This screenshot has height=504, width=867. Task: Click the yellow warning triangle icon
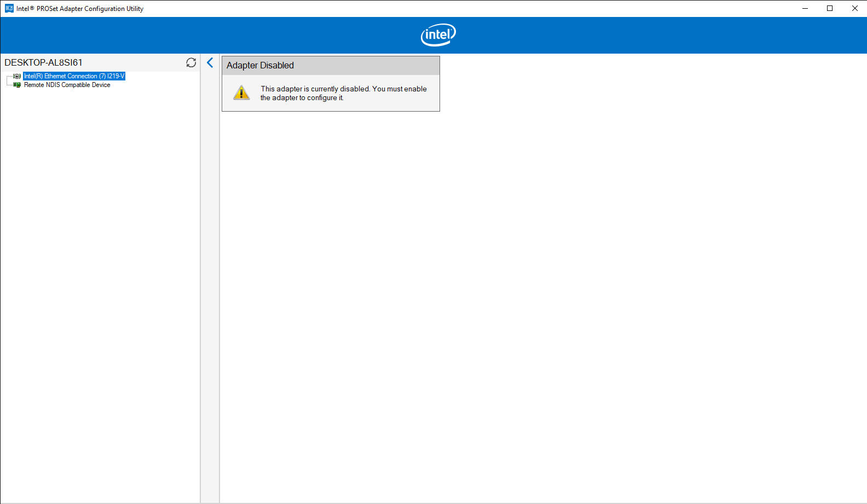[241, 93]
